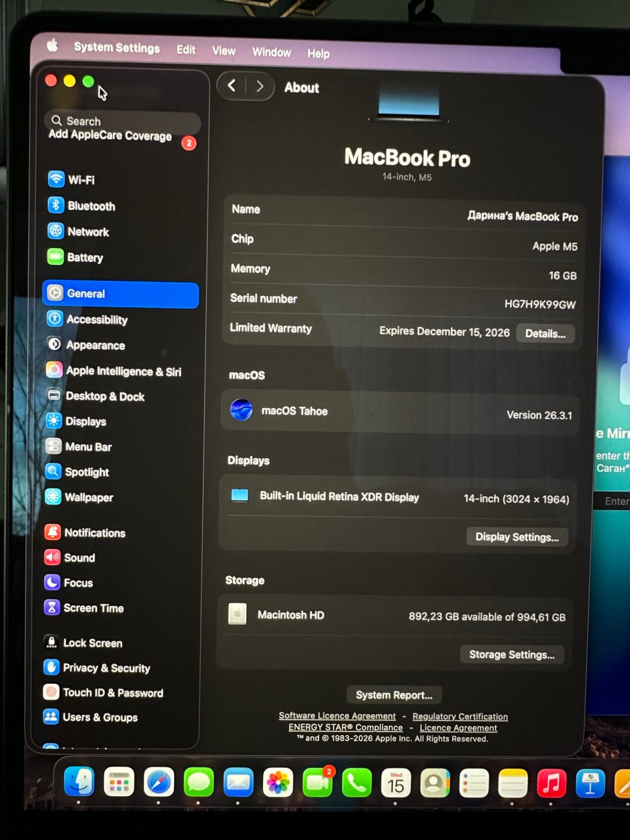Open Notifications settings
Image resolution: width=630 pixels, height=840 pixels.
click(x=85, y=533)
